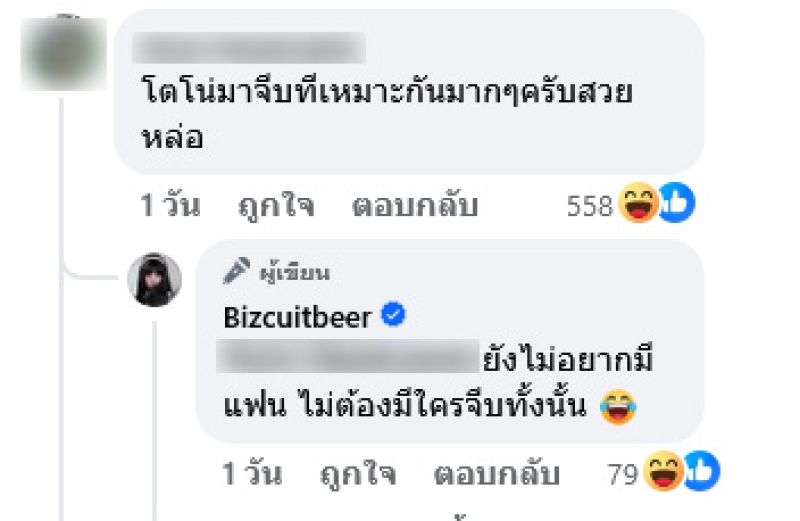Open the Bizcuitbeer page name link

[297, 317]
